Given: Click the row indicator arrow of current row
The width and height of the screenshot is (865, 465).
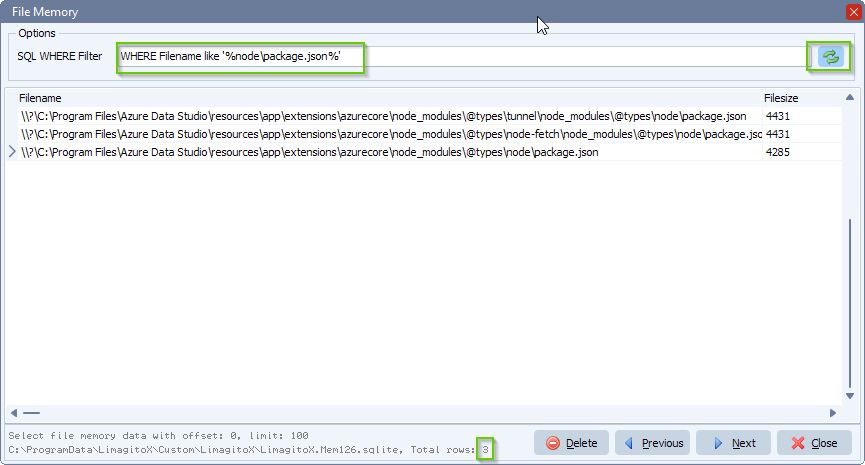Looking at the screenshot, I should tap(12, 152).
